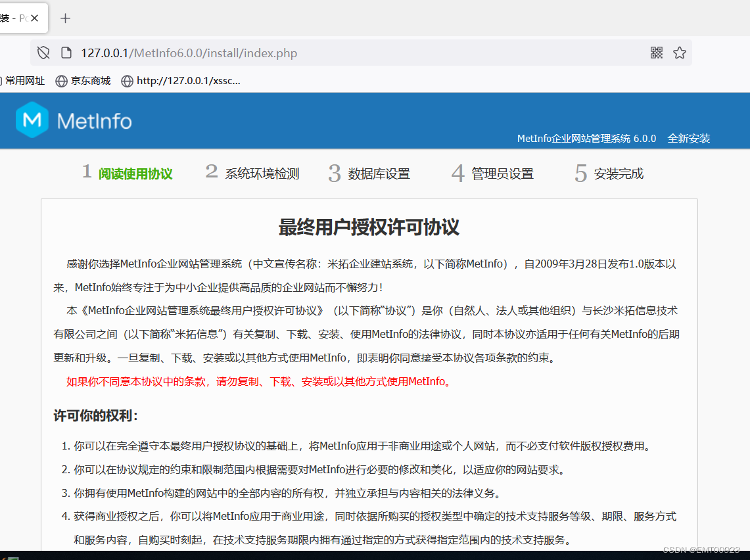Open the 常用网址 bookmark folder
750x560 pixels.
[22, 81]
